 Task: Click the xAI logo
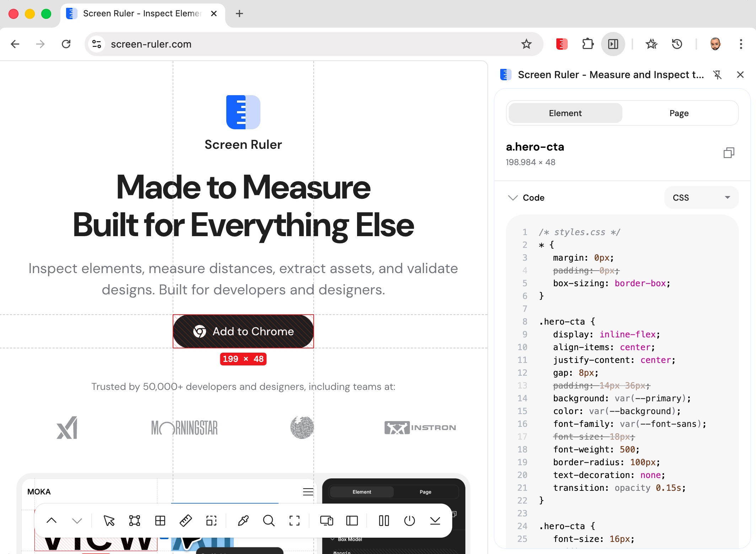click(67, 428)
